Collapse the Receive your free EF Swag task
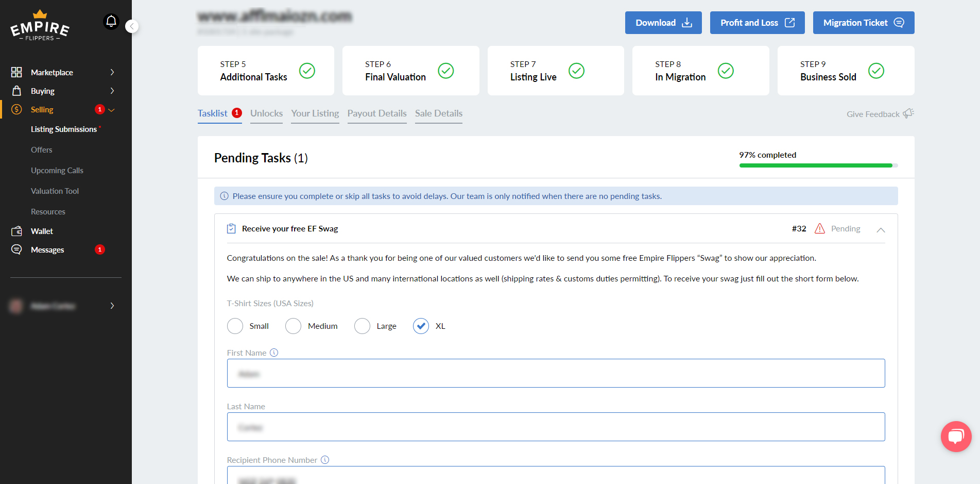Image resolution: width=980 pixels, height=484 pixels. pyautogui.click(x=881, y=229)
